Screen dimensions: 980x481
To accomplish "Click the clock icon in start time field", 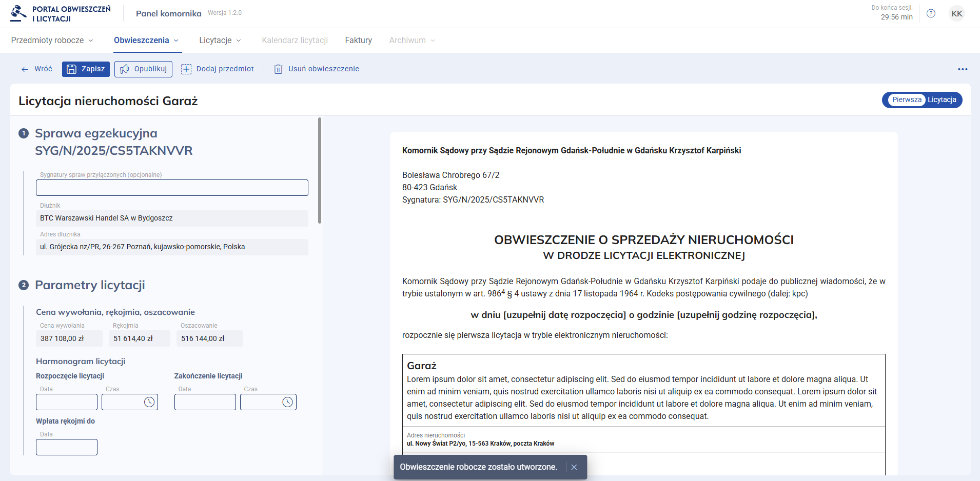I will tap(149, 402).
